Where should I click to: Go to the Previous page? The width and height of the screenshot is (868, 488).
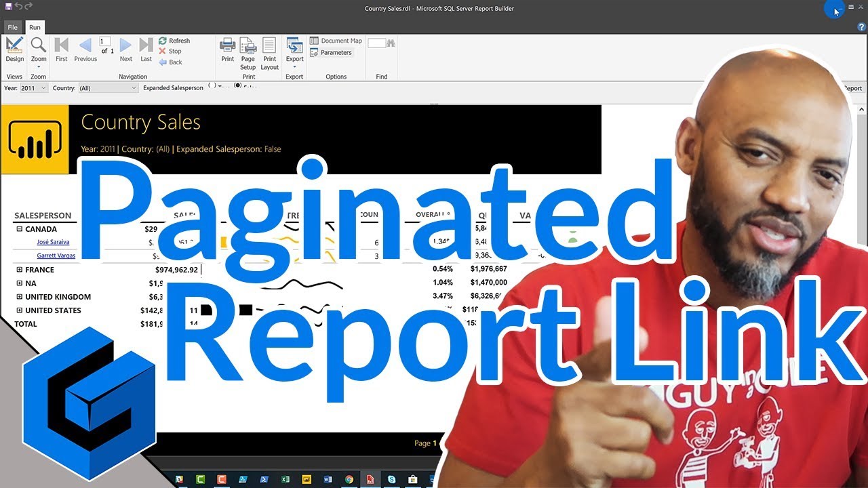pyautogui.click(x=85, y=50)
